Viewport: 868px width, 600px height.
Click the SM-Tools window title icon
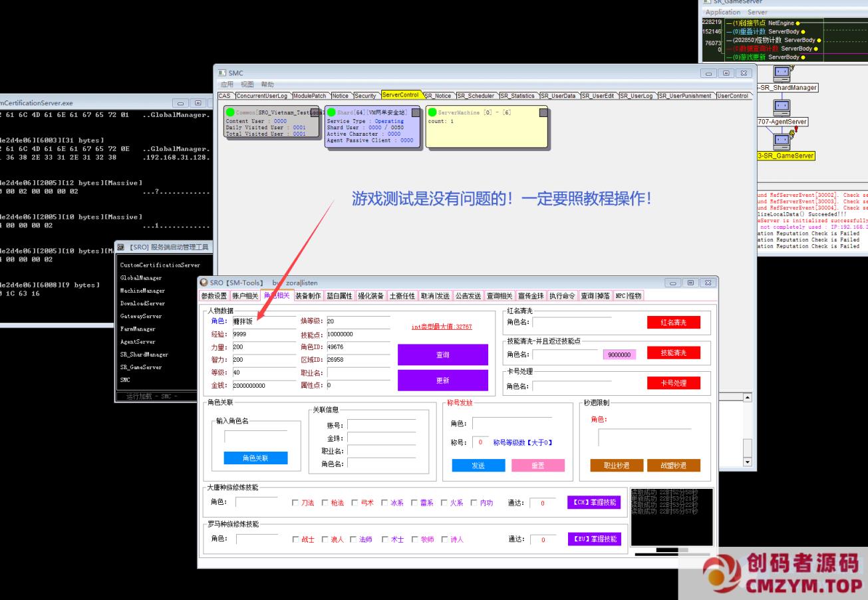pos(204,283)
